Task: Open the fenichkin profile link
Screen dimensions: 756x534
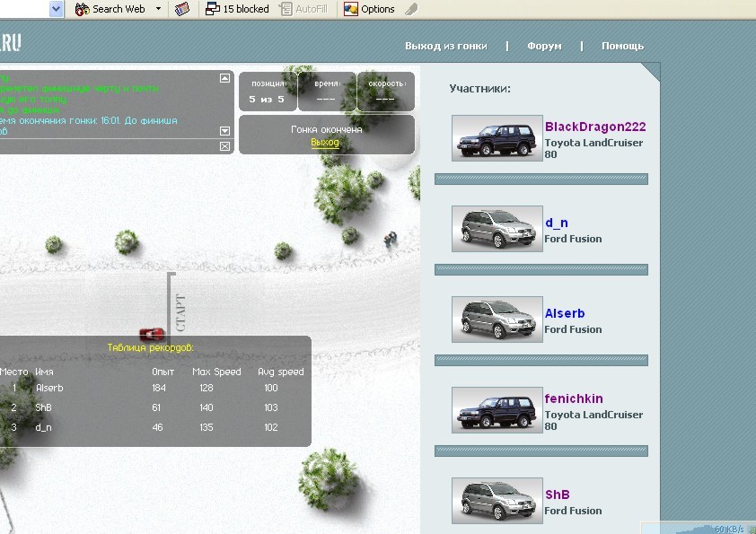Action: coord(574,398)
